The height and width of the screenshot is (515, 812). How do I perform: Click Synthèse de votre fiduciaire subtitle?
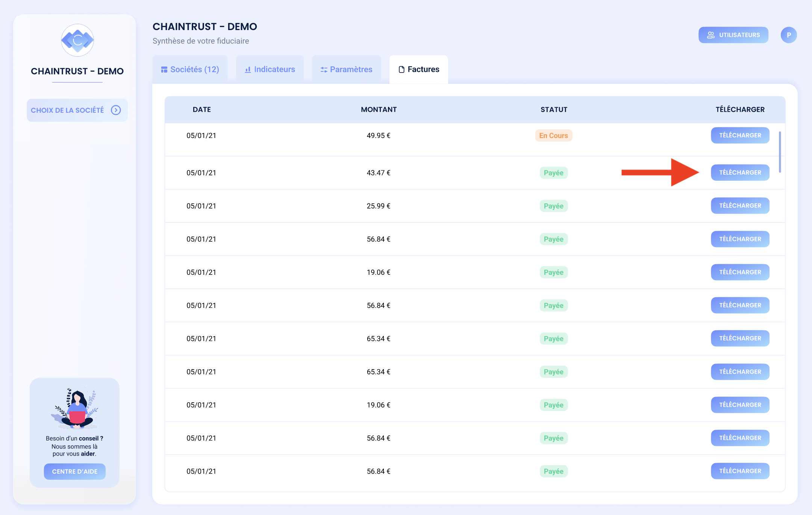(201, 41)
